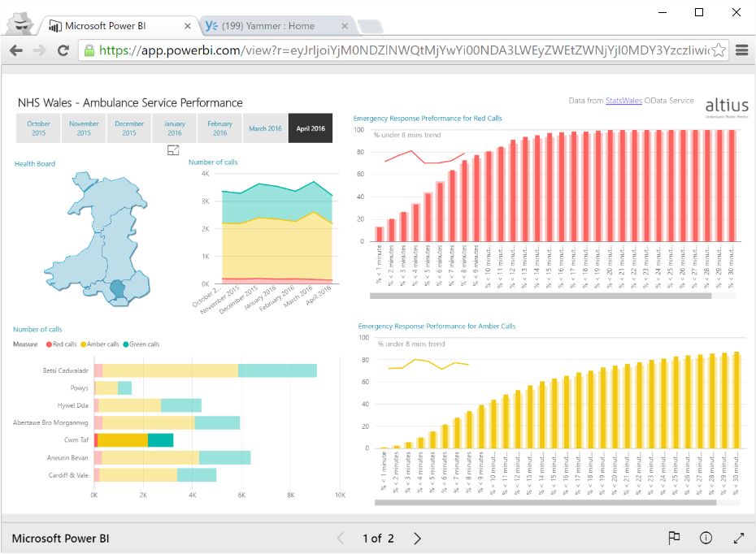Click the 'Cardiff & Vale' row label

(x=68, y=475)
